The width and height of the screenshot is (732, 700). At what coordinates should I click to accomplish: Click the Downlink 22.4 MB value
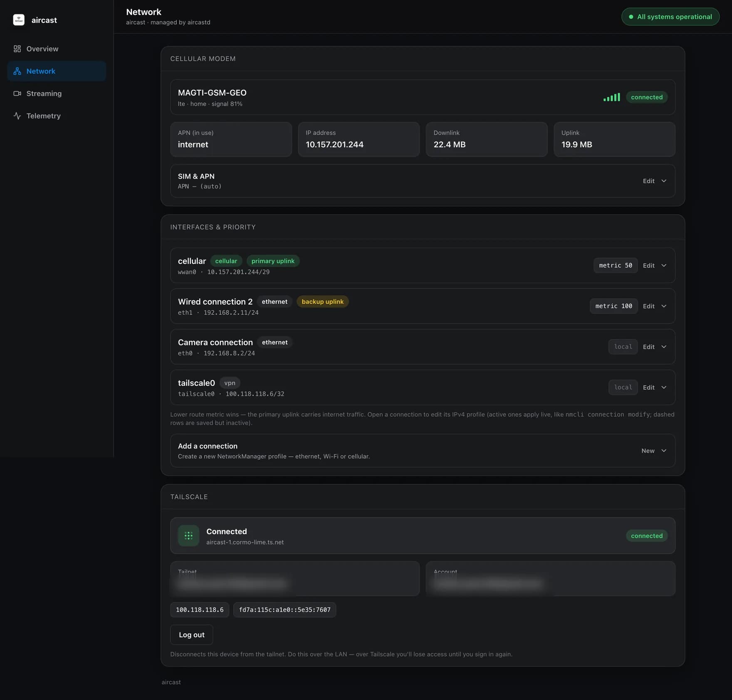450,145
